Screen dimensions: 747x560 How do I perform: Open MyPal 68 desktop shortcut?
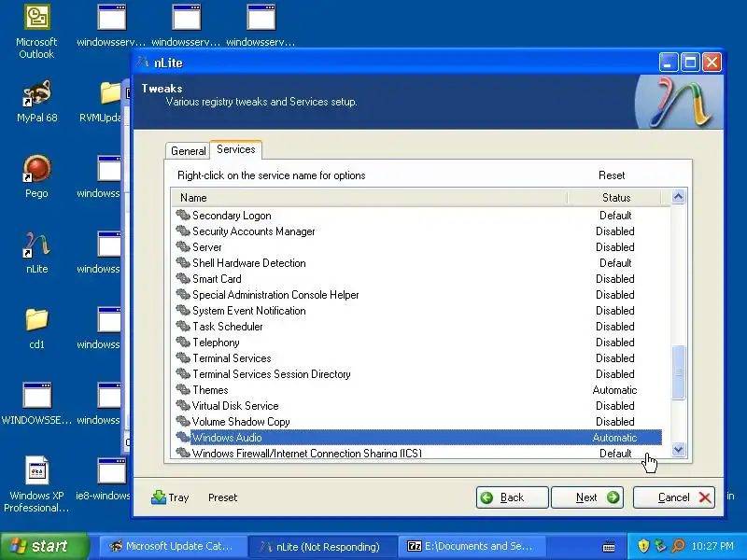(x=36, y=101)
